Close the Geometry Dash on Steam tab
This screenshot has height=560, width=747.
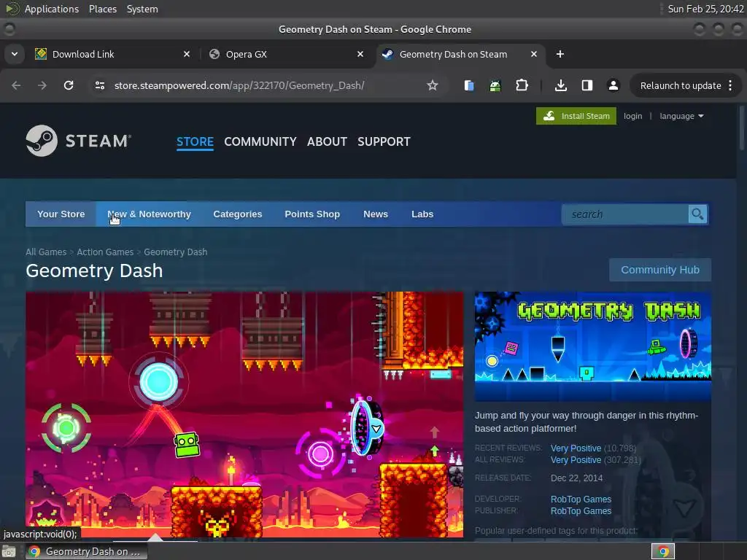(x=533, y=54)
